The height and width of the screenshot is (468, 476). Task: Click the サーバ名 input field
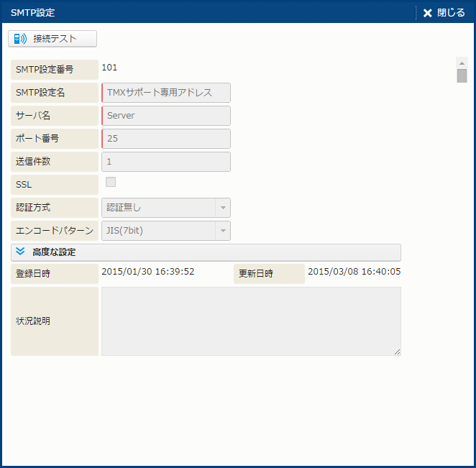[x=166, y=116]
